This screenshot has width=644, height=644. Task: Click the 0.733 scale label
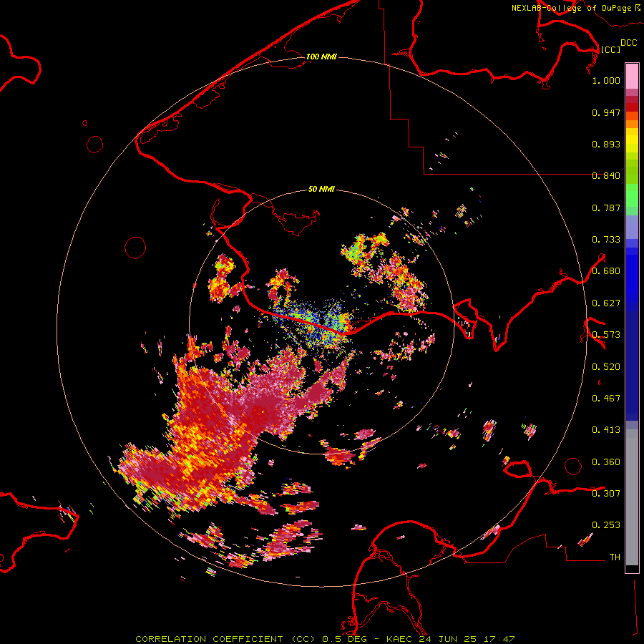606,240
